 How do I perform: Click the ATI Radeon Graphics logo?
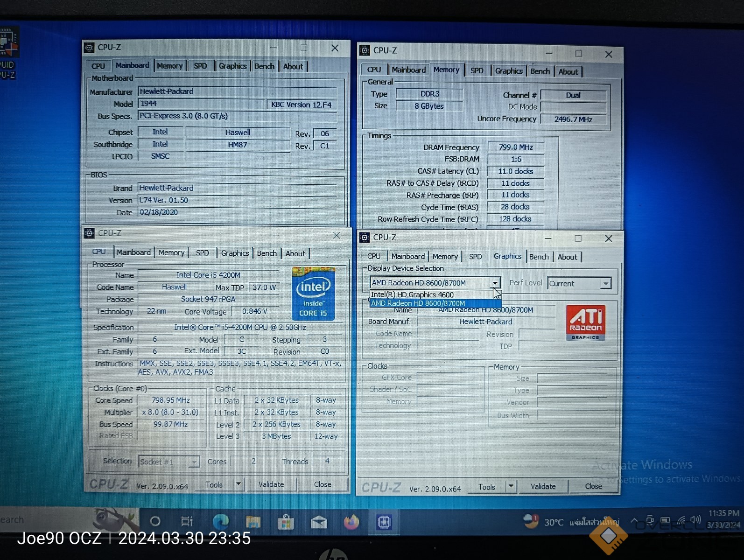click(585, 322)
